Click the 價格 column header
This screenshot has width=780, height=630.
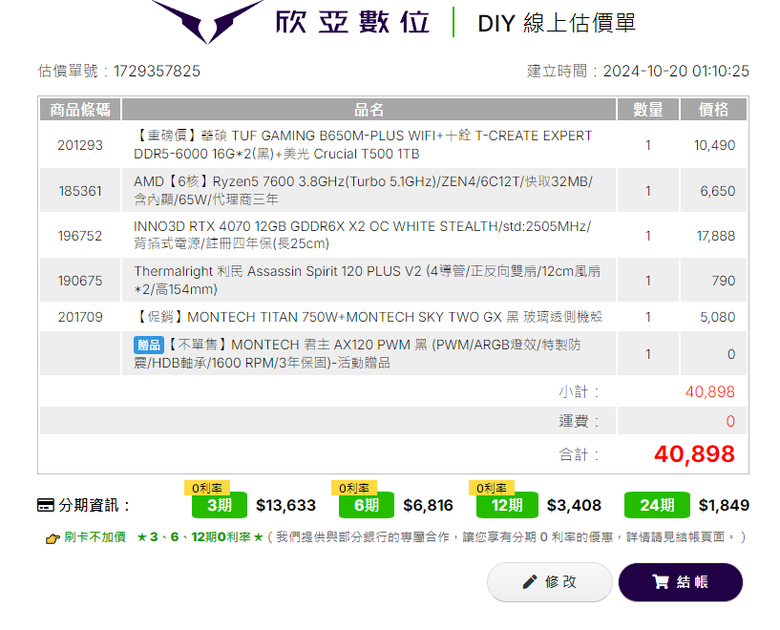point(713,109)
